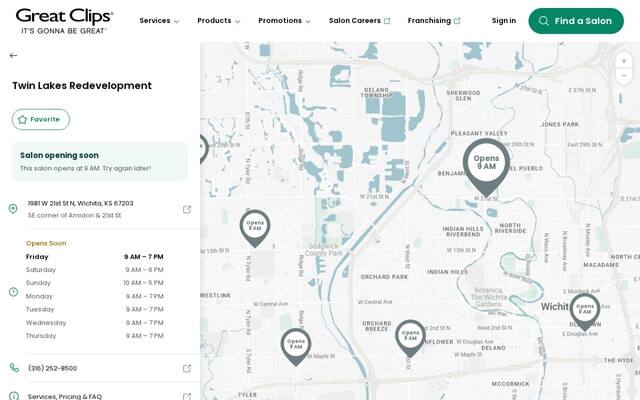Click the Opens Soon status label

coord(46,243)
